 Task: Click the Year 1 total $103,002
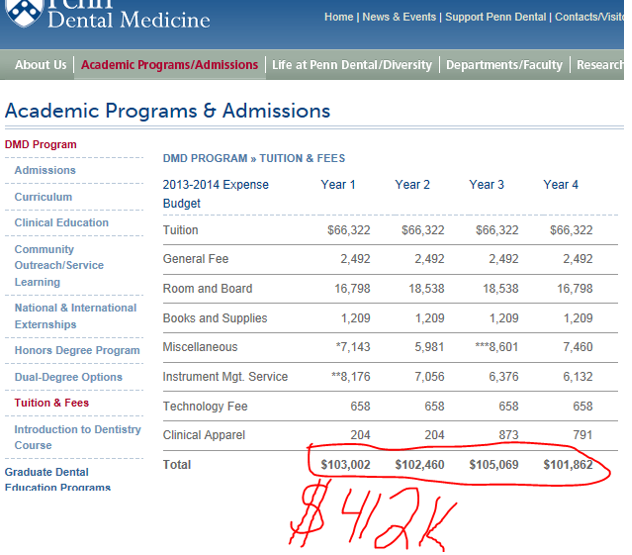[x=345, y=465]
